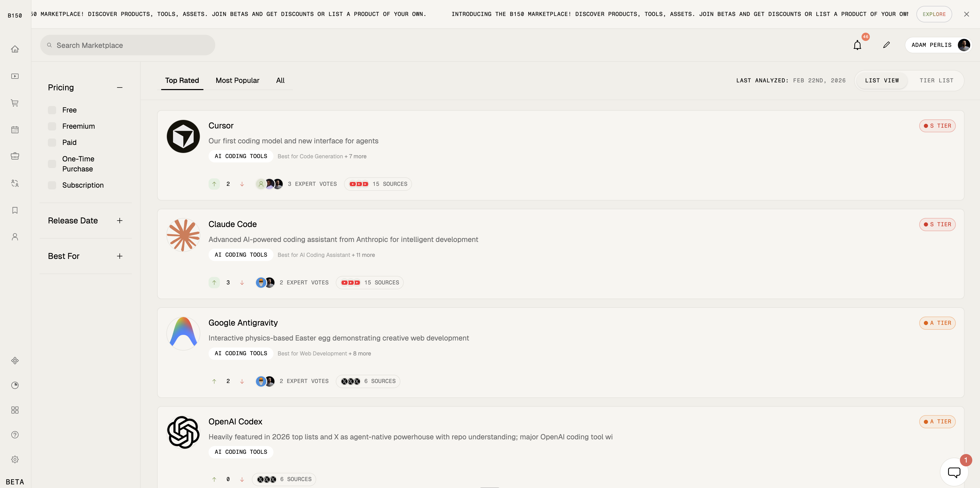The width and height of the screenshot is (980, 488).
Task: View saved bookmarks via sidebar bookmark icon
Action: [x=15, y=210]
